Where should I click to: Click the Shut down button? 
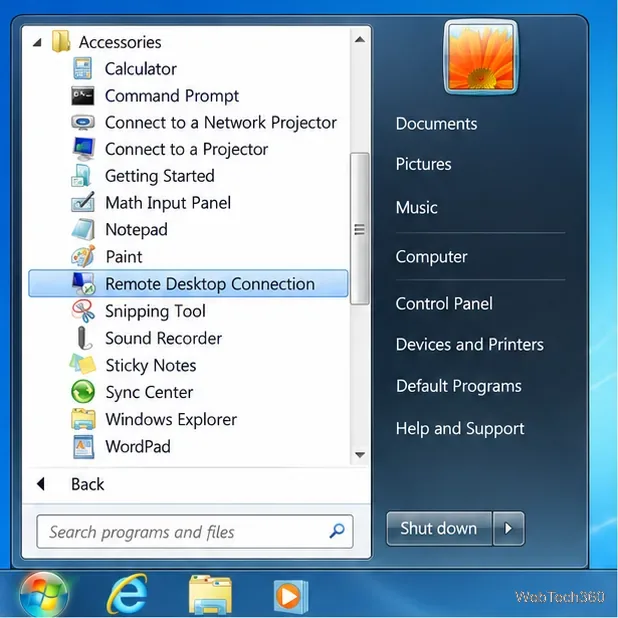click(439, 528)
